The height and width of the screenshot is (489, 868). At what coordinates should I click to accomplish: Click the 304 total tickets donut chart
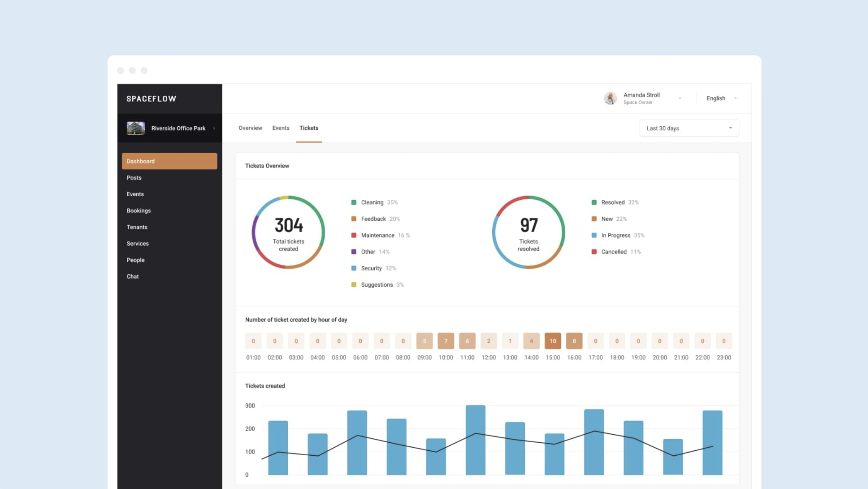[x=288, y=232]
